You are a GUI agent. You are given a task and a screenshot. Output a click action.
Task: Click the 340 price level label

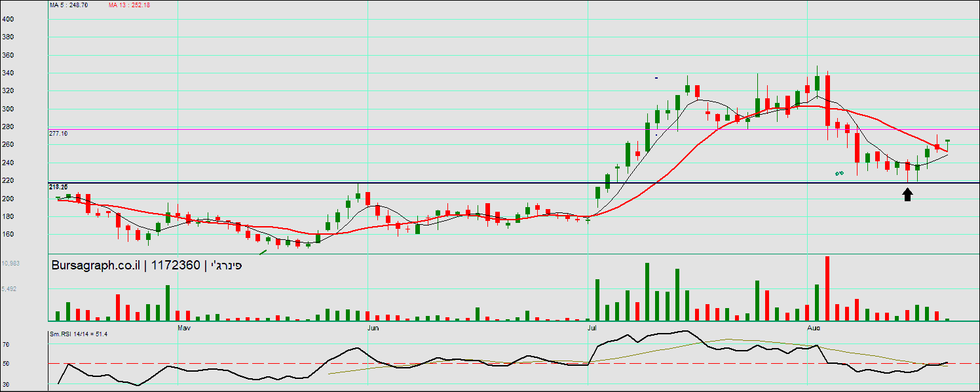click(9, 73)
